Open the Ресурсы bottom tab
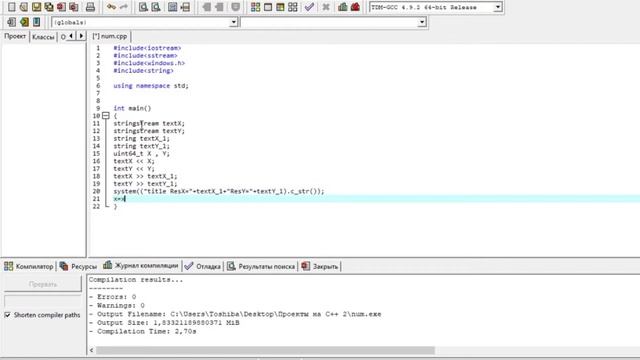640x360 pixels. pyautogui.click(x=78, y=266)
